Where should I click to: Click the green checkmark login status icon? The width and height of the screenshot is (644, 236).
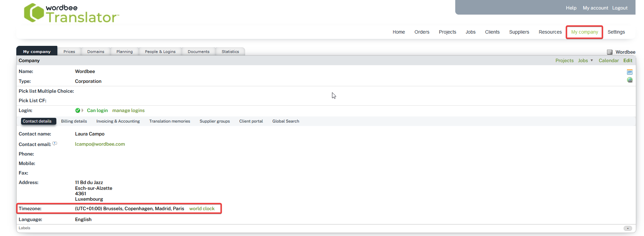coord(78,110)
